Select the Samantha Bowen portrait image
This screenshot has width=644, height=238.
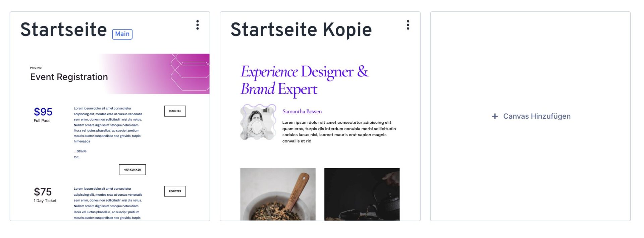pyautogui.click(x=258, y=122)
